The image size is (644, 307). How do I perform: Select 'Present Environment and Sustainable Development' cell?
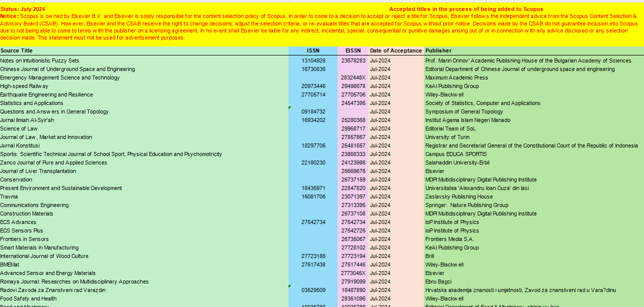point(144,188)
